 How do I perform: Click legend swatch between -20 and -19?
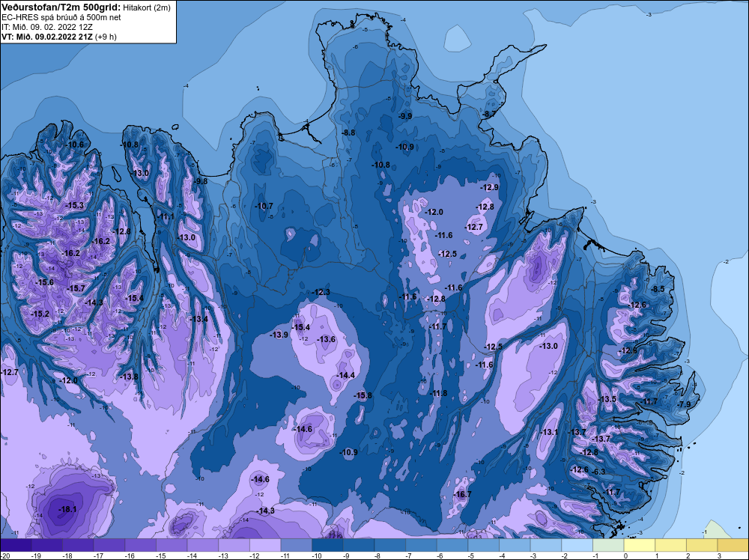(x=16, y=546)
